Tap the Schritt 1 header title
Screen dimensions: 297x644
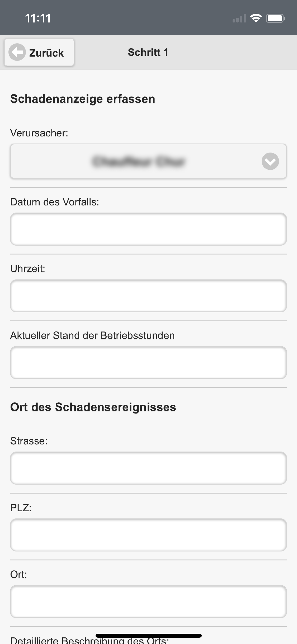pyautogui.click(x=148, y=52)
